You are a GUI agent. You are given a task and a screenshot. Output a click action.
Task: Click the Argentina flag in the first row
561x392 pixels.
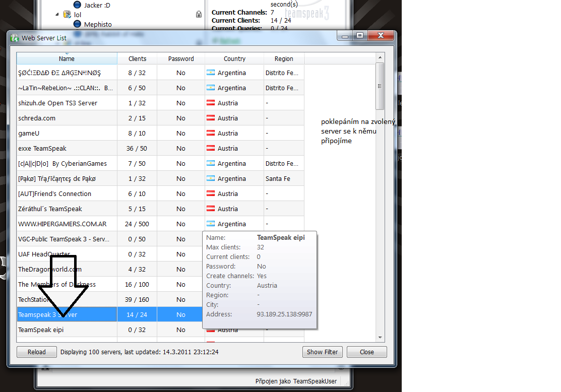[211, 73]
